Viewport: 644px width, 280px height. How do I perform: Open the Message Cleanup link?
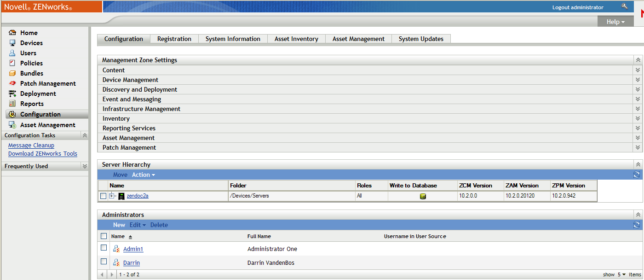31,145
